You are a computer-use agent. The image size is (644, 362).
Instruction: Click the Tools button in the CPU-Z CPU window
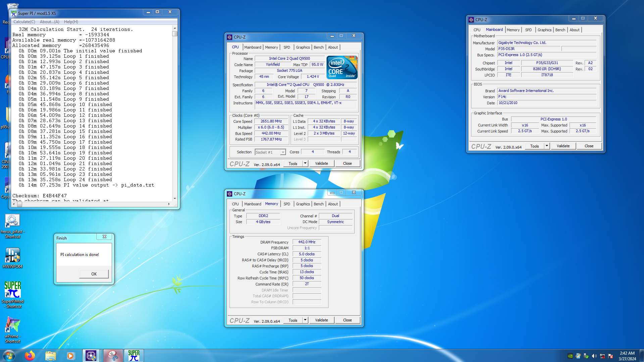(x=293, y=164)
